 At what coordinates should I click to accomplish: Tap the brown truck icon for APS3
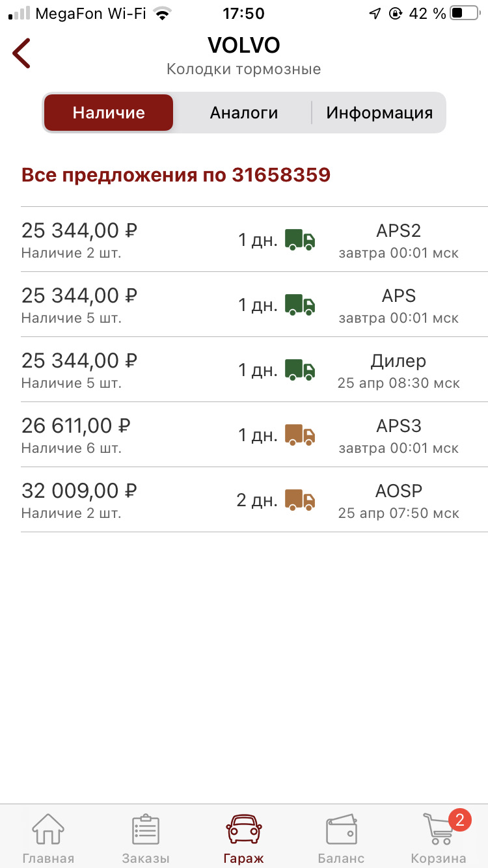(x=300, y=435)
